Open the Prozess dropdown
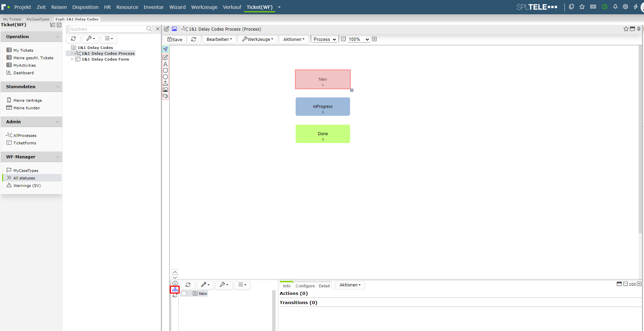Viewport: 644px width, 331px height. click(325, 40)
